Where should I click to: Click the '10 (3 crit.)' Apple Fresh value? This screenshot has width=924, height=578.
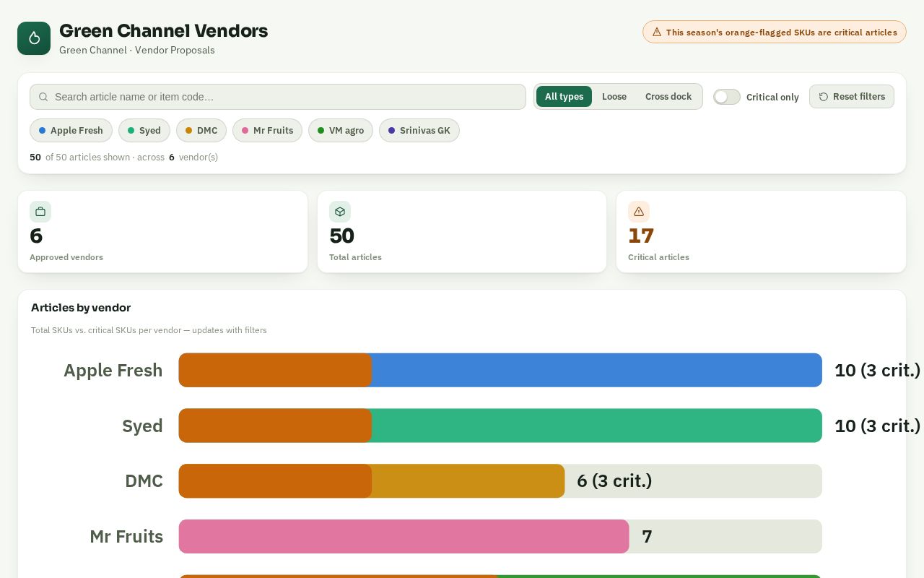[877, 371]
